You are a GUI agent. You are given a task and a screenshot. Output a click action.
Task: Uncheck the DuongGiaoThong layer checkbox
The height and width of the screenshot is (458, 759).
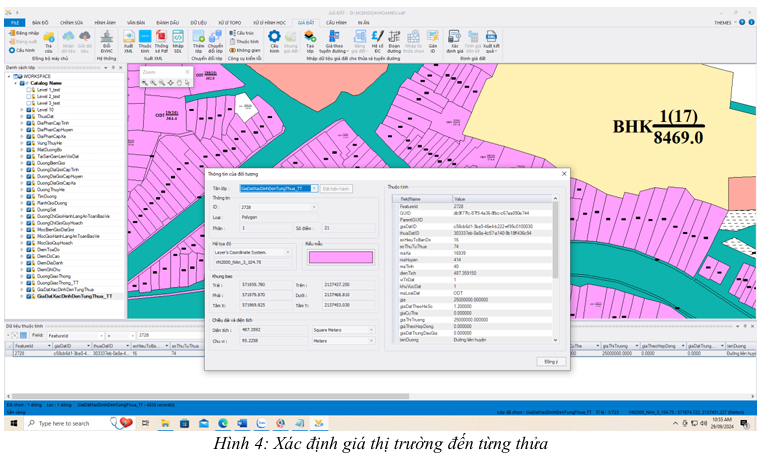31,275
